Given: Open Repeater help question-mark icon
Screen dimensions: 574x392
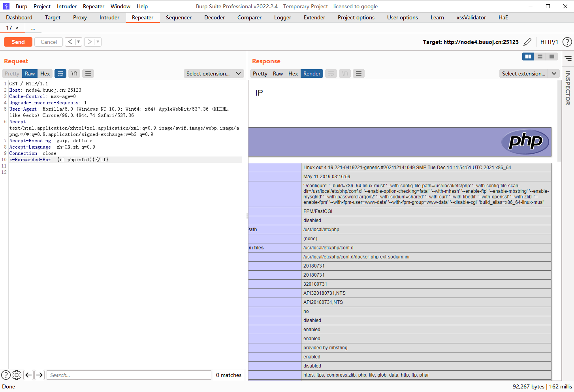Looking at the screenshot, I should coord(567,42).
